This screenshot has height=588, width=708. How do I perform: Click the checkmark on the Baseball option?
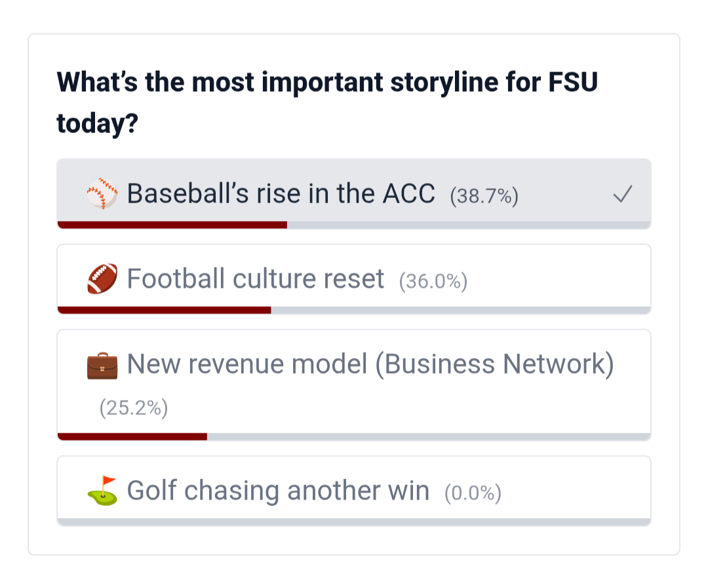(x=622, y=195)
